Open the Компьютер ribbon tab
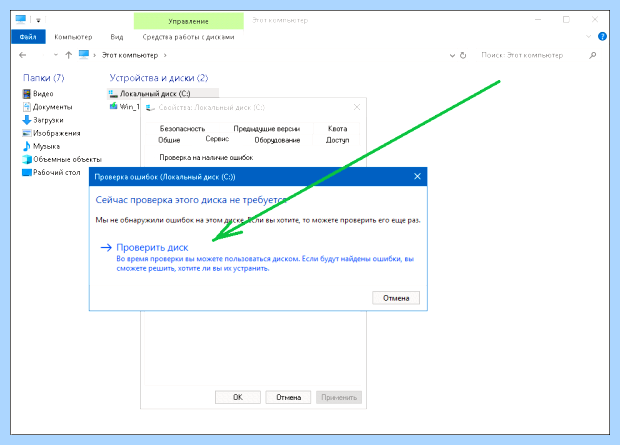620x445 pixels. [x=73, y=37]
